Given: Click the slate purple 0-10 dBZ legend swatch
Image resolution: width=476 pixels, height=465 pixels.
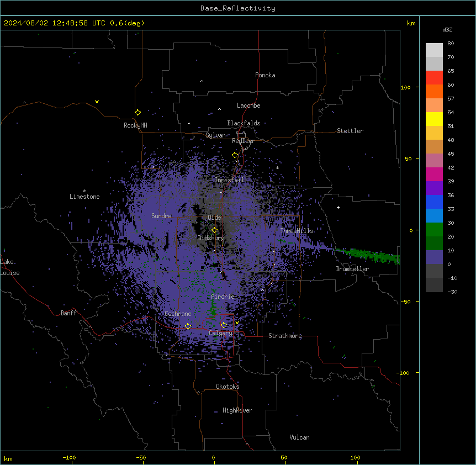Looking at the screenshot, I should point(434,257).
